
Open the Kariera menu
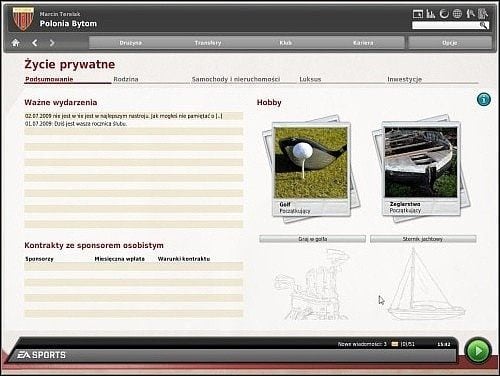point(363,43)
